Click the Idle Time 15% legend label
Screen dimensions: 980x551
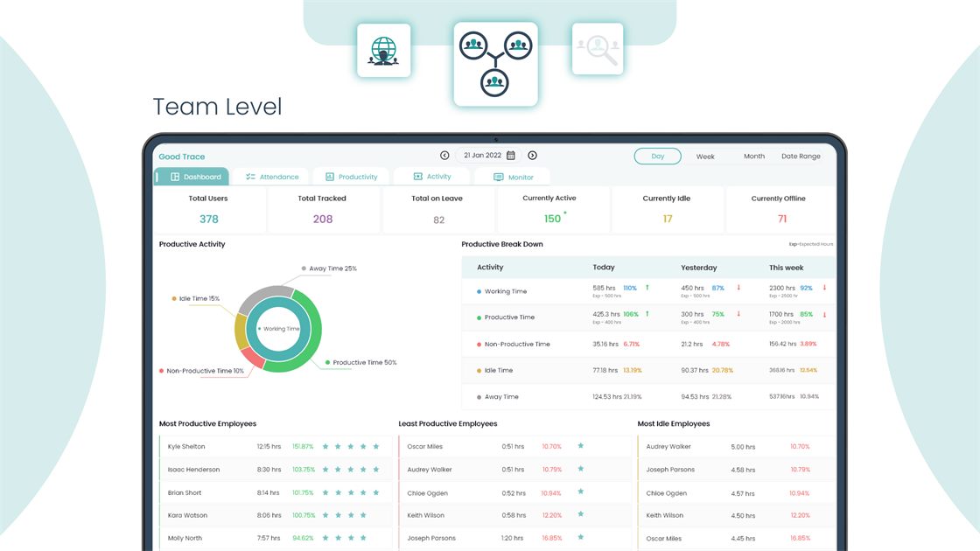(196, 298)
